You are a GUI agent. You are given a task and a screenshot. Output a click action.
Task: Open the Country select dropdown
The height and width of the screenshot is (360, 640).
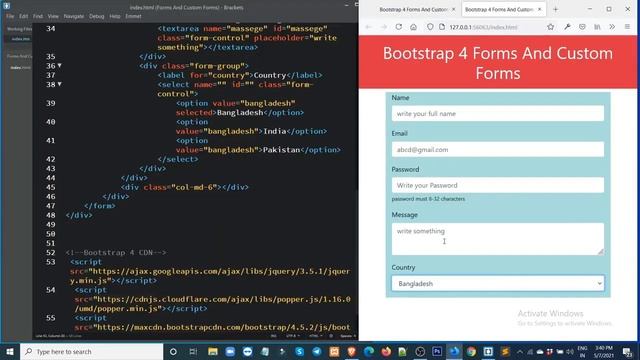(x=498, y=283)
